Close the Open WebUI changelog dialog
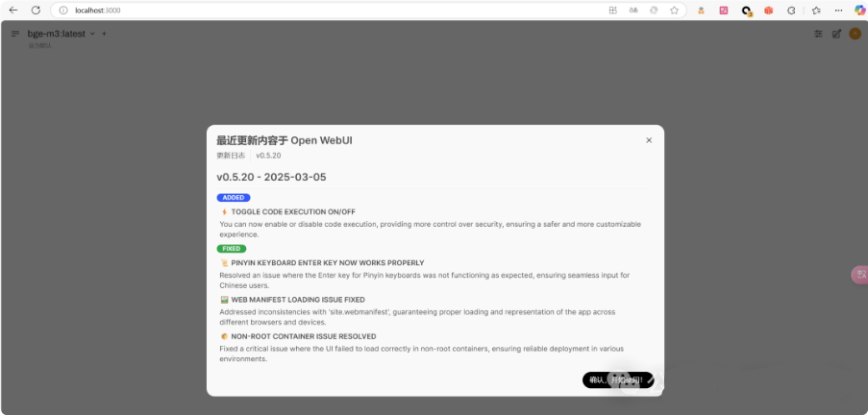This screenshot has width=868, height=415. pyautogui.click(x=649, y=140)
